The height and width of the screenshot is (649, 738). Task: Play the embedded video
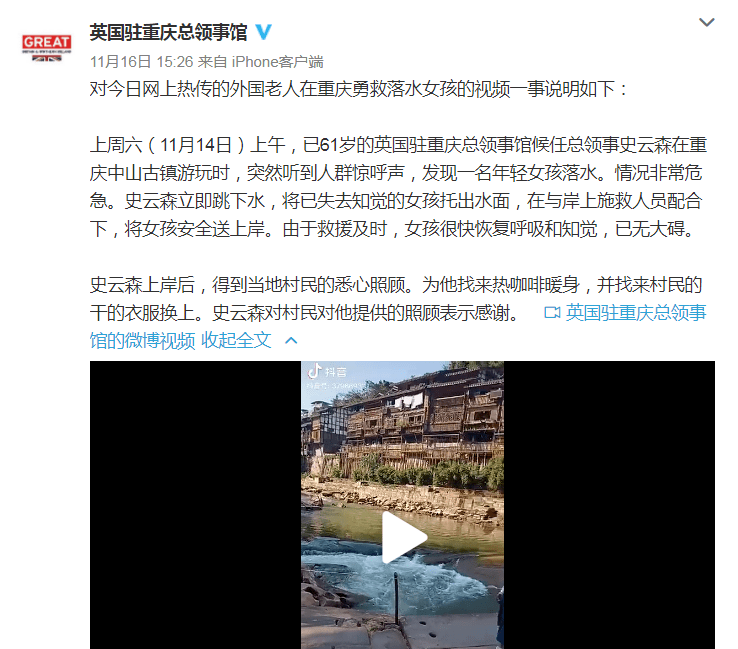[403, 537]
